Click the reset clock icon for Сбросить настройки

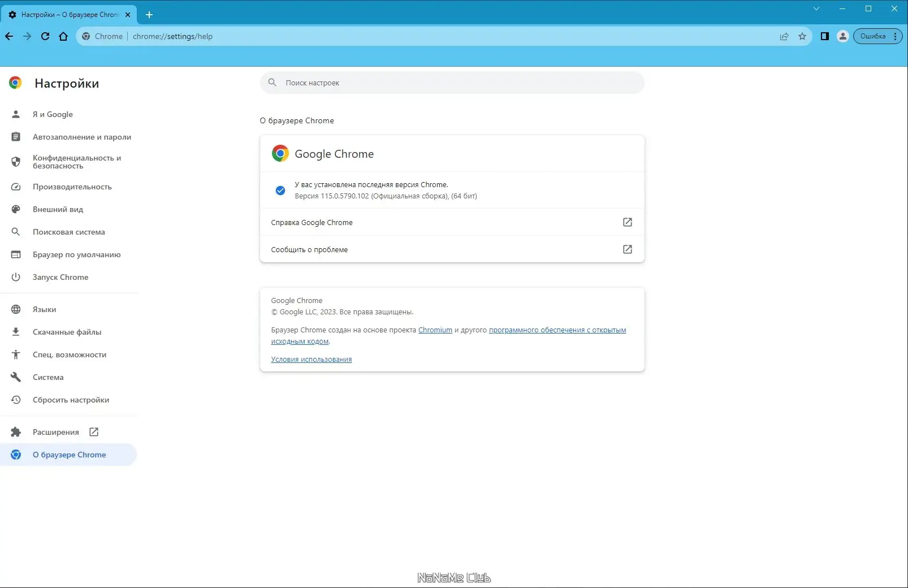[16, 400]
